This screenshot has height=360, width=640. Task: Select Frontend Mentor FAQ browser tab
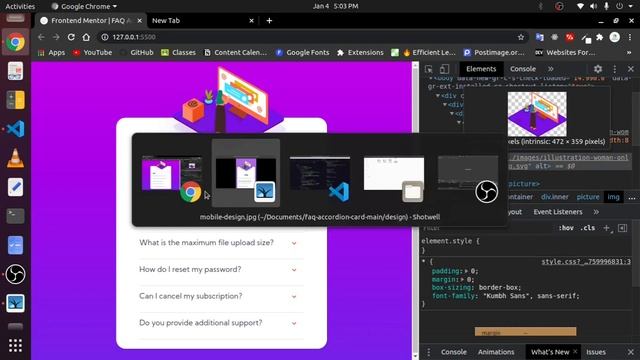point(91,20)
